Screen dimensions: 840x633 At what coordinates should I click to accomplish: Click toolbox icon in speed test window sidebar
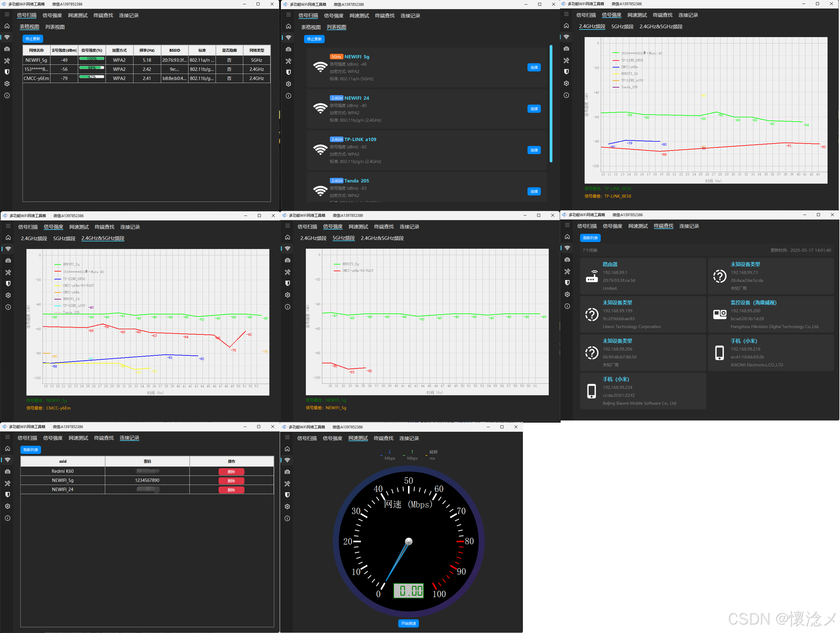click(287, 472)
